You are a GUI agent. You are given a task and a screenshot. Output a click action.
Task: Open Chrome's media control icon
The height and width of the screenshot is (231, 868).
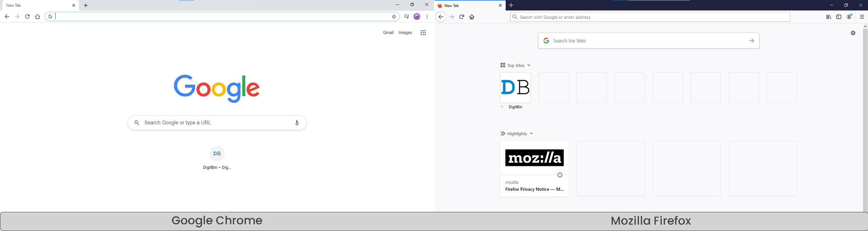click(x=407, y=17)
